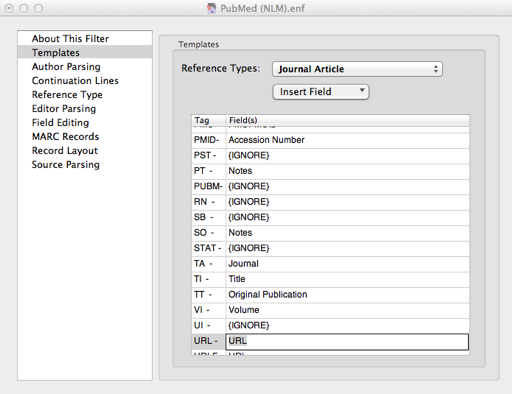Click the Notes field in PT row

point(348,171)
